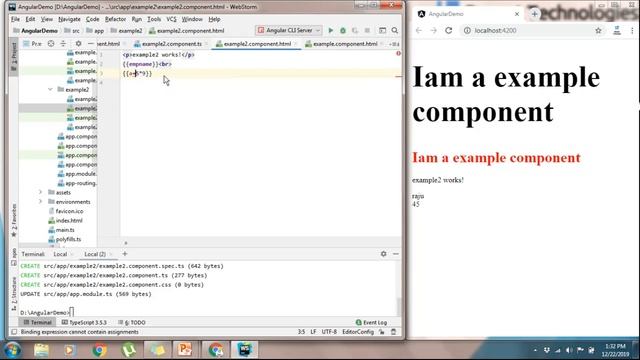
Task: Go forward in Chrome browser
Action: click(x=433, y=31)
